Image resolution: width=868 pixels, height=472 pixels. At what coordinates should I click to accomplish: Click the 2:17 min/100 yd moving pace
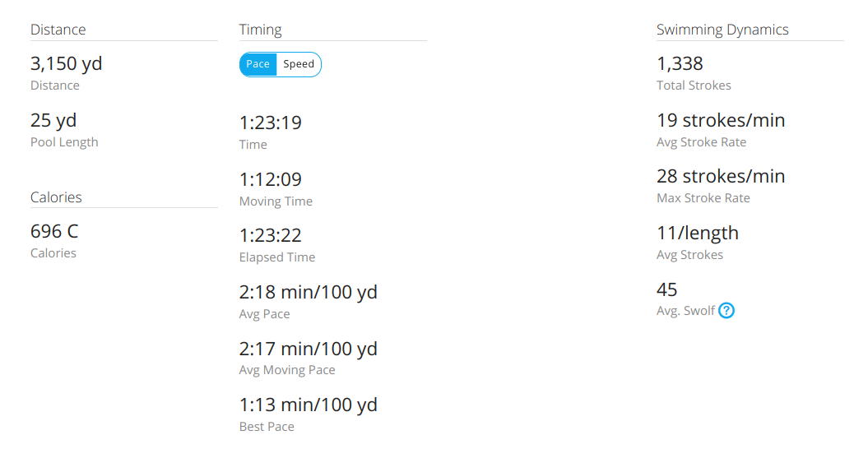coord(309,349)
